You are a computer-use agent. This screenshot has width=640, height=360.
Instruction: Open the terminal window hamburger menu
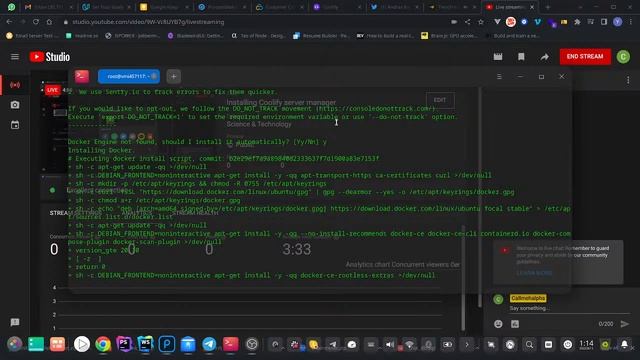tap(499, 76)
